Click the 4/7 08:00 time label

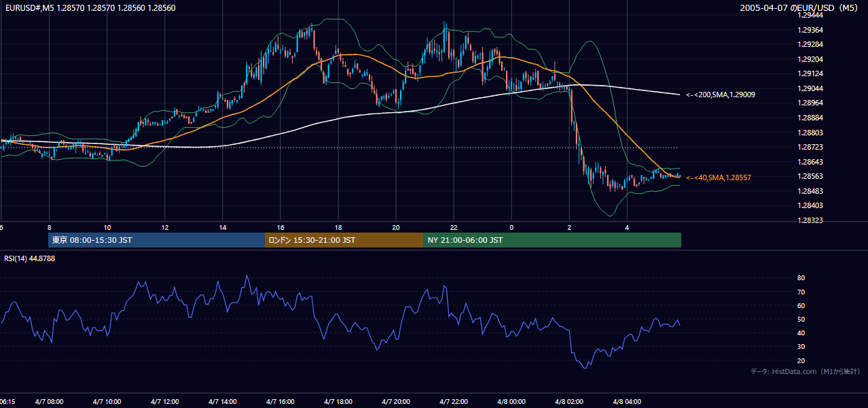pos(49,402)
